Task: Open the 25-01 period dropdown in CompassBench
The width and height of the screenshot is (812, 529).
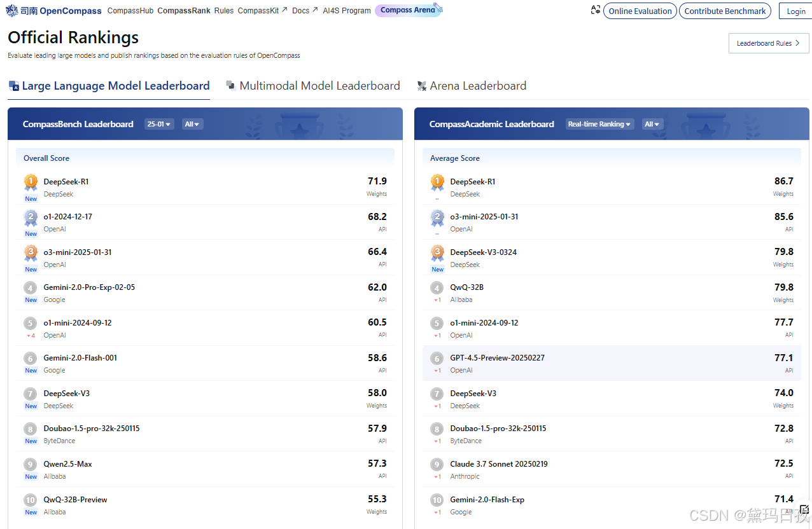Action: [159, 124]
